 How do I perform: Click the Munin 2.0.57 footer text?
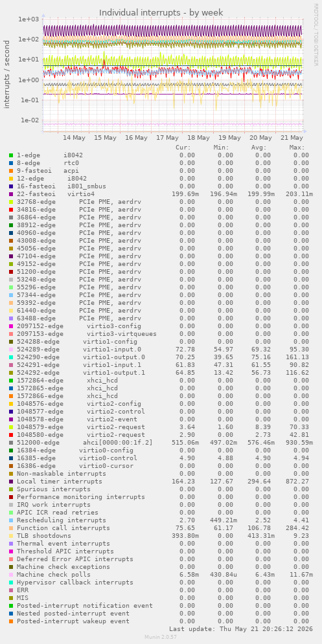(x=161, y=637)
